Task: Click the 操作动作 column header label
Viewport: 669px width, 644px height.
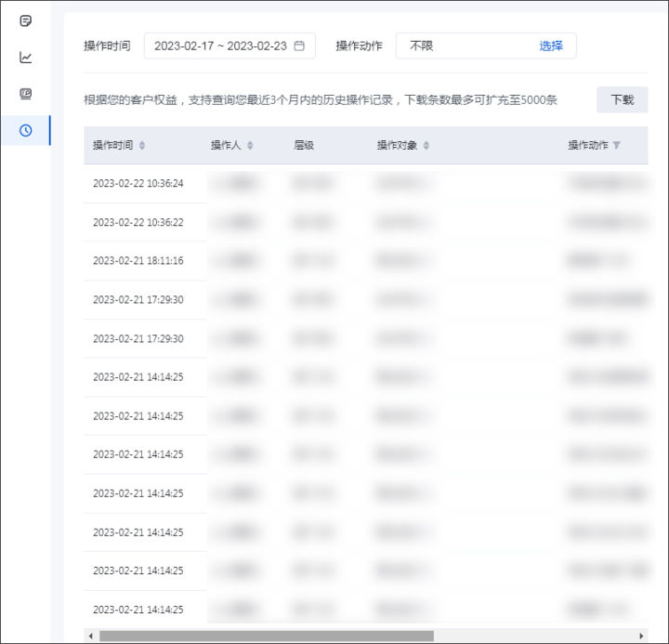Action: point(588,145)
